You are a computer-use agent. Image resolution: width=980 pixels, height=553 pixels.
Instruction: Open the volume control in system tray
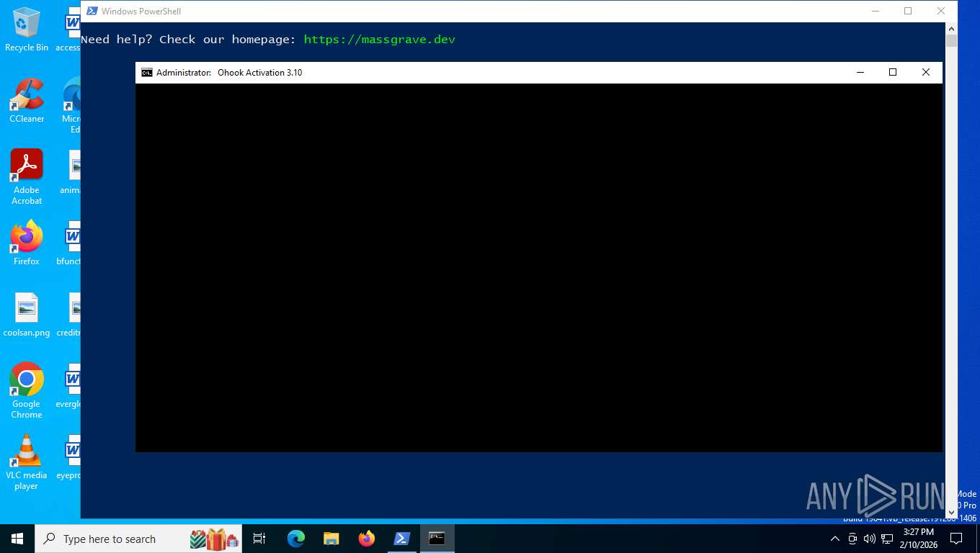pos(869,539)
